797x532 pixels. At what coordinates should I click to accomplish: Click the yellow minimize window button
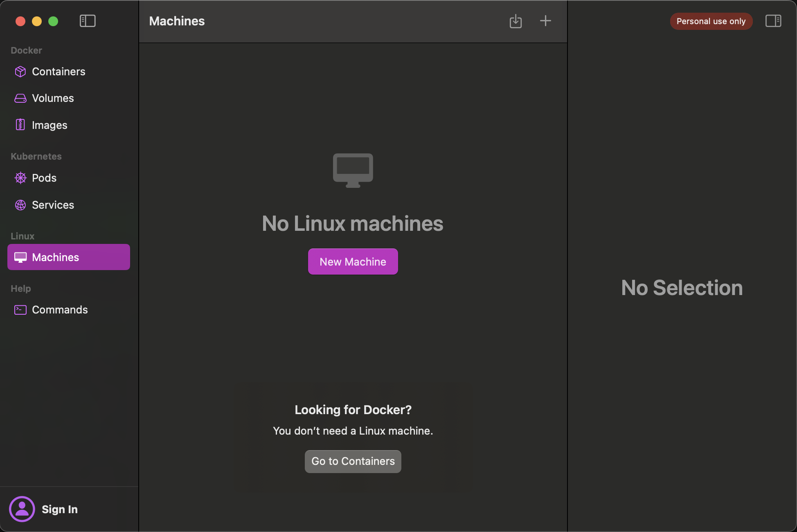pos(37,21)
